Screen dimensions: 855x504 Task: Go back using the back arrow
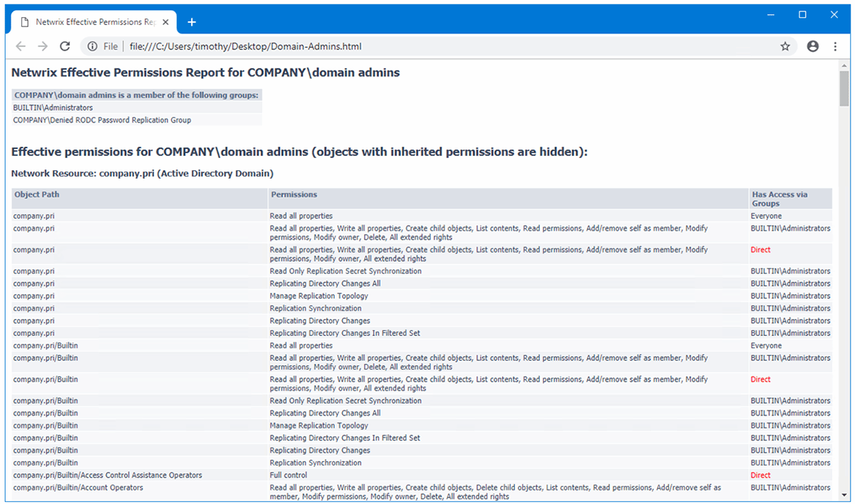tap(21, 46)
